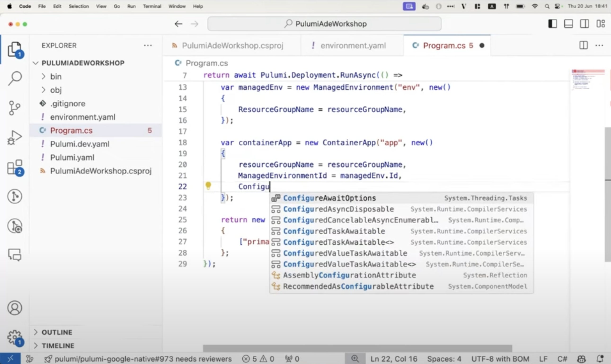
Task: Toggle the primary side bar visibility
Action: pos(552,24)
